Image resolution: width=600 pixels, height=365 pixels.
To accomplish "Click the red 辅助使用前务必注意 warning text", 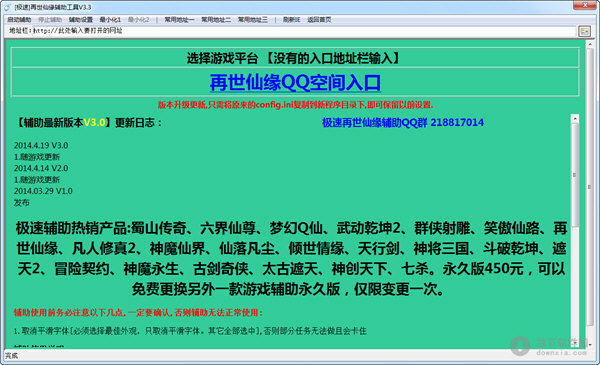I will click(x=139, y=313).
